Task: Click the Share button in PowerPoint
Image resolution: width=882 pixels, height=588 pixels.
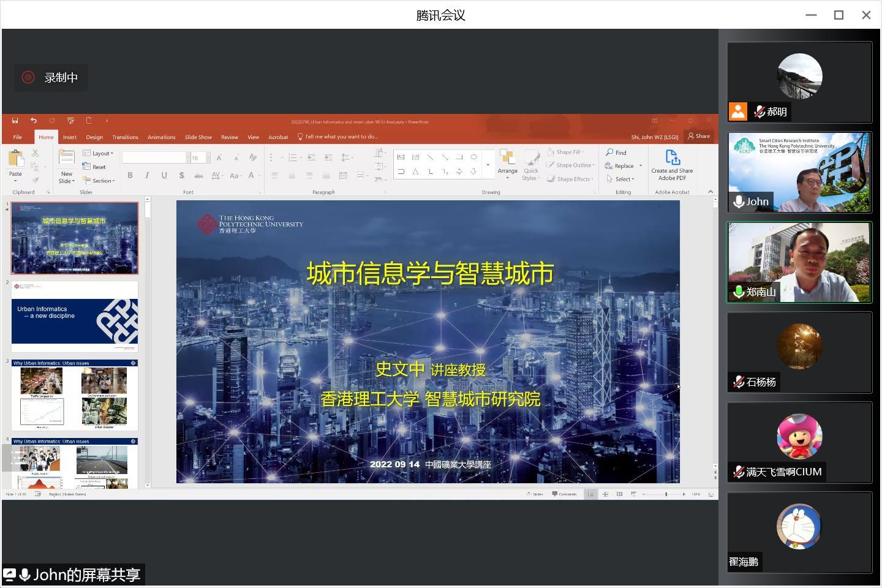Action: tap(699, 136)
